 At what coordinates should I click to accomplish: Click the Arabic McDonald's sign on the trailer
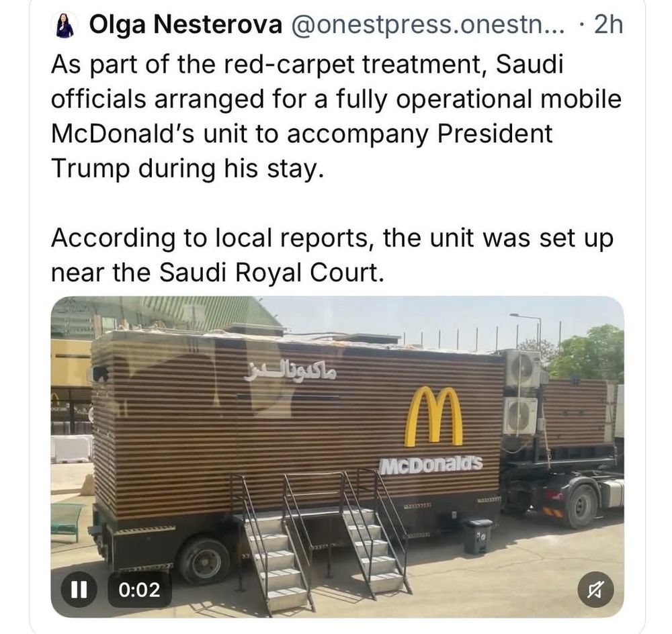(290, 371)
